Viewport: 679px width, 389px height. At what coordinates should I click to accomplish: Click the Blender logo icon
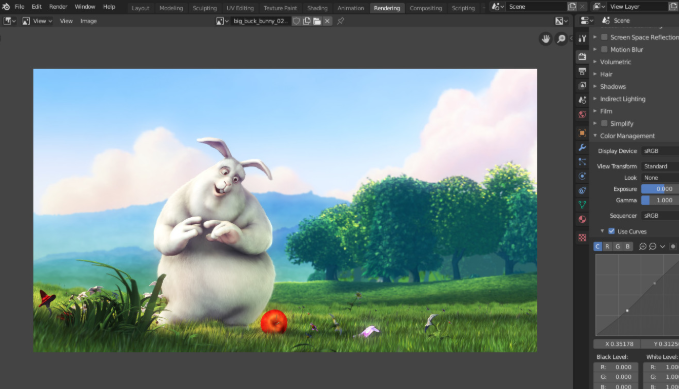[x=6, y=6]
